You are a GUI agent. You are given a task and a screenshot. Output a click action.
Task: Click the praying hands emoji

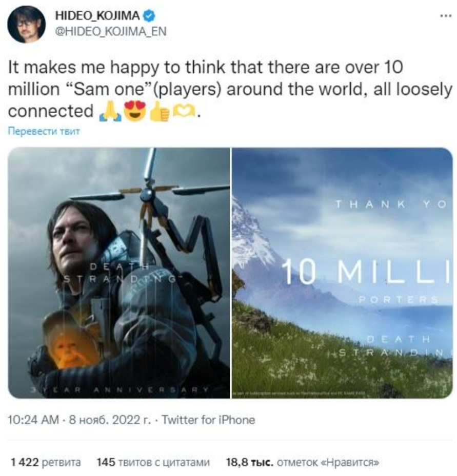[x=111, y=112]
